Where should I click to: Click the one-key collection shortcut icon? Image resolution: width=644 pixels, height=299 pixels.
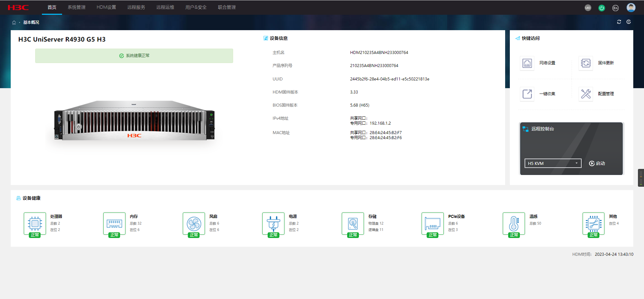tap(527, 94)
